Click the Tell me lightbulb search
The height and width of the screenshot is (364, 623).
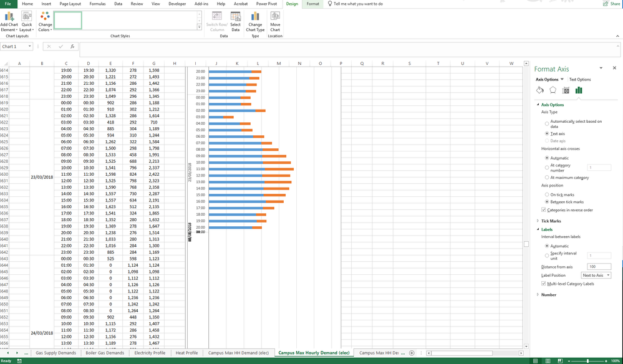pyautogui.click(x=355, y=4)
